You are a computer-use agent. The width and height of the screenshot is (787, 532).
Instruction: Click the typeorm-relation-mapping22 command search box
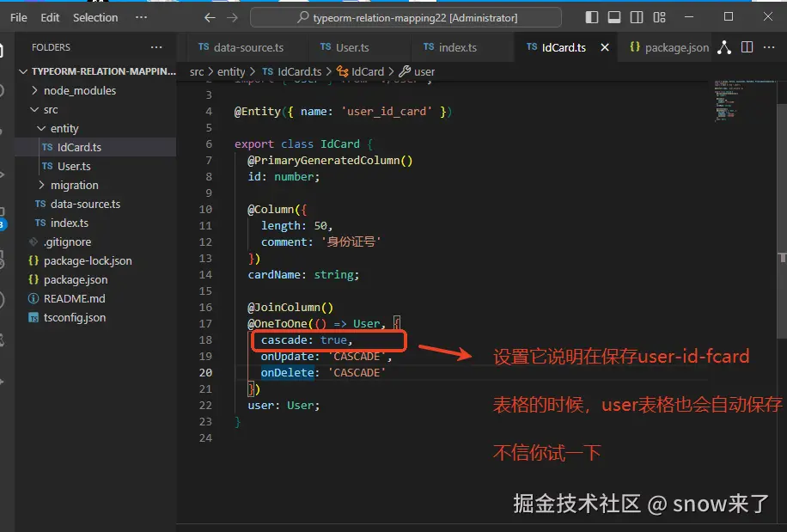pos(406,17)
